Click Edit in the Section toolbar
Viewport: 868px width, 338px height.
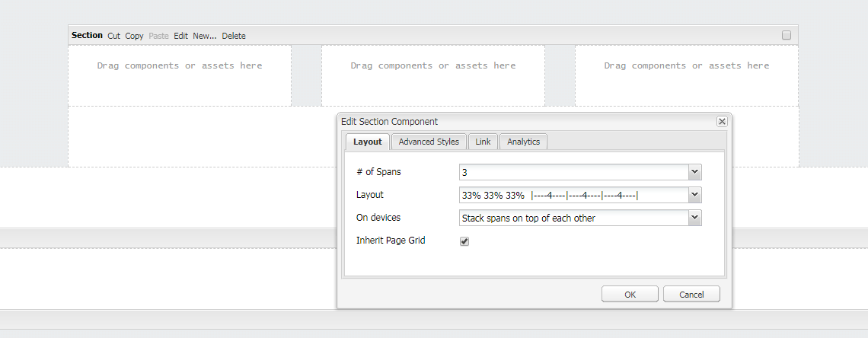(x=180, y=36)
